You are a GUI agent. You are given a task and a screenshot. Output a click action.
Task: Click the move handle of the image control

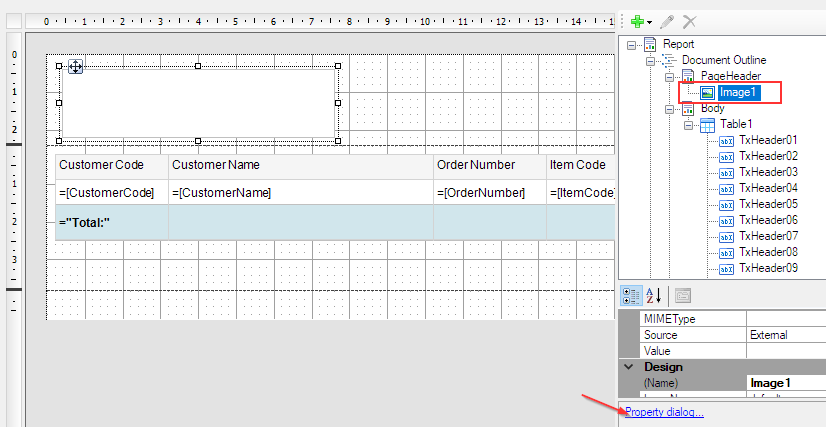[75, 66]
